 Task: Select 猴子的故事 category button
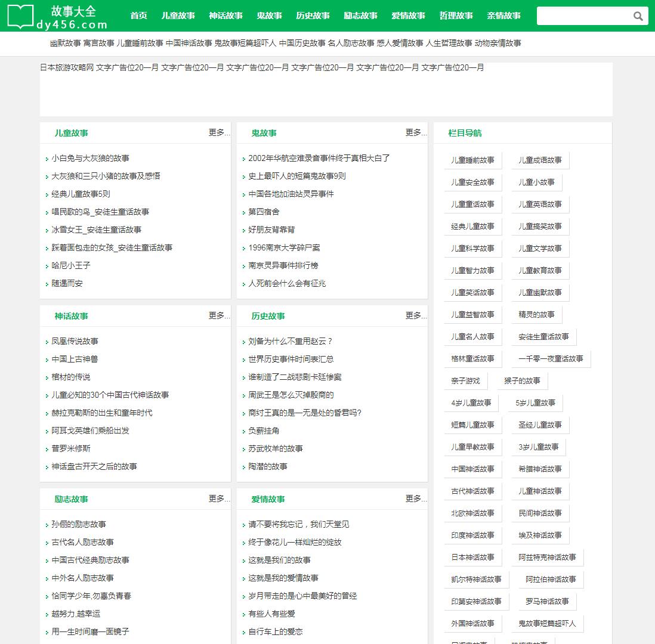(x=522, y=381)
